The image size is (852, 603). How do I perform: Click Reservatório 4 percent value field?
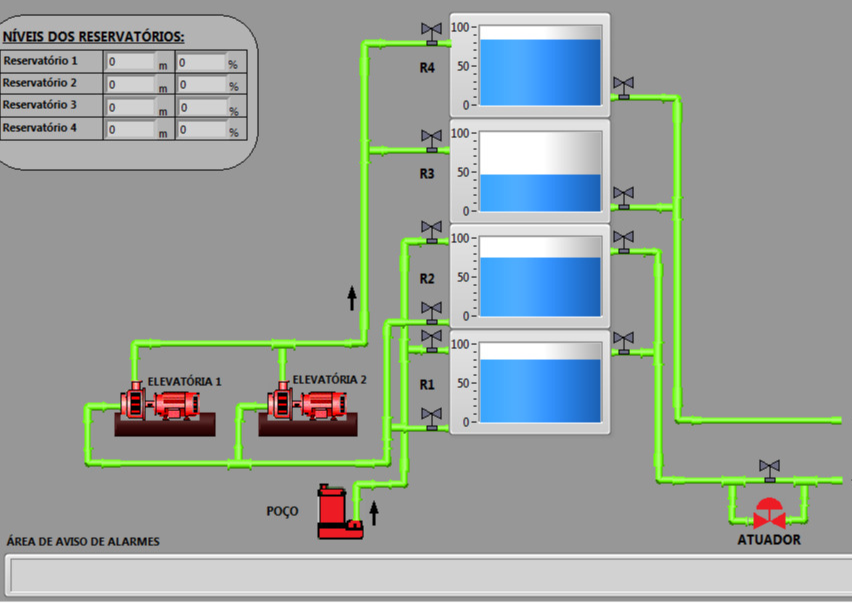click(x=202, y=129)
